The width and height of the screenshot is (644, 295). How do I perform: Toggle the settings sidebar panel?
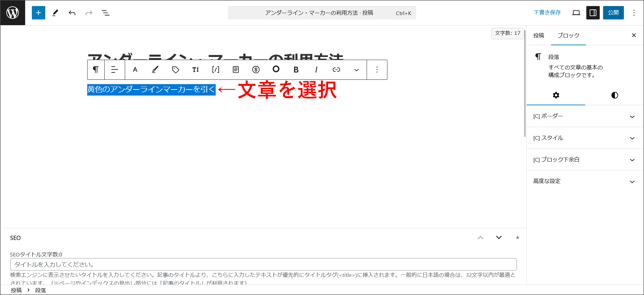click(593, 13)
